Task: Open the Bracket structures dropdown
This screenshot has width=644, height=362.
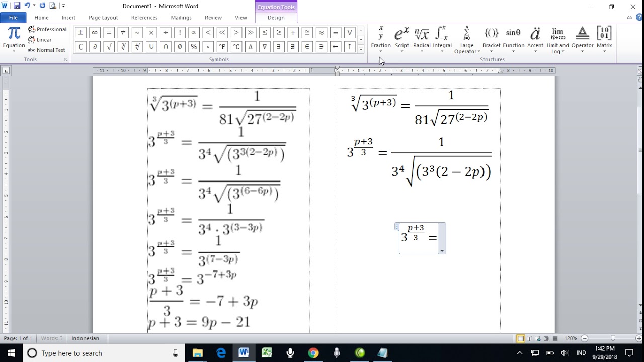Action: pos(491,39)
